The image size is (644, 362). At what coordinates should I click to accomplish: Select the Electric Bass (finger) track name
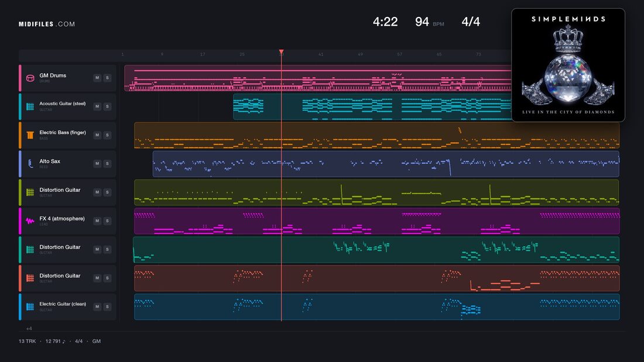click(x=63, y=133)
